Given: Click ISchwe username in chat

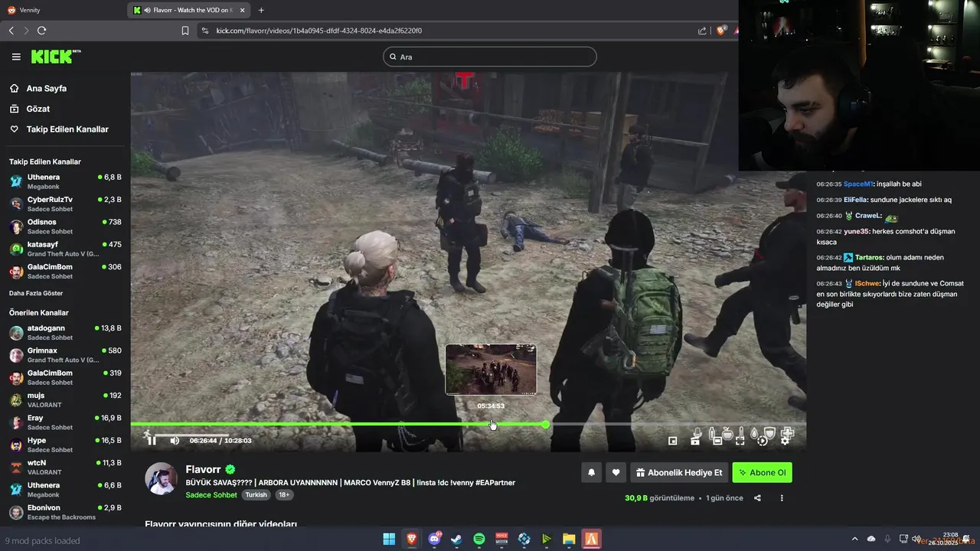Looking at the screenshot, I should coord(867,283).
